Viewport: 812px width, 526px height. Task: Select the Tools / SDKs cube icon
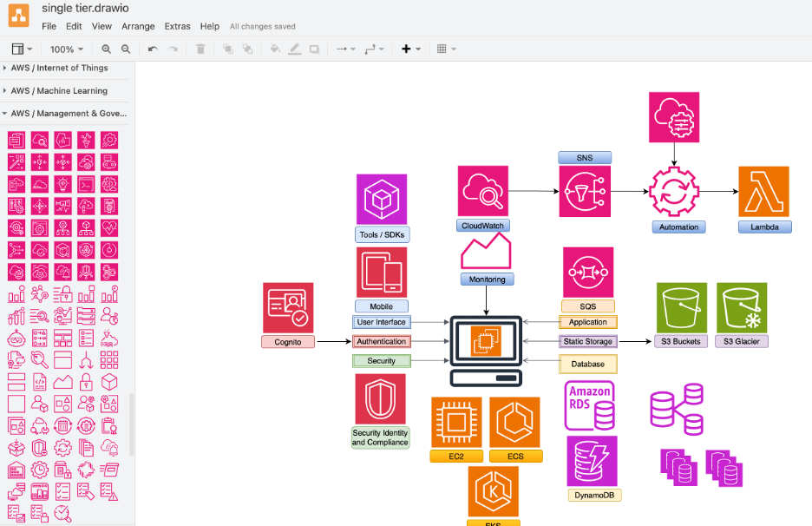point(382,199)
